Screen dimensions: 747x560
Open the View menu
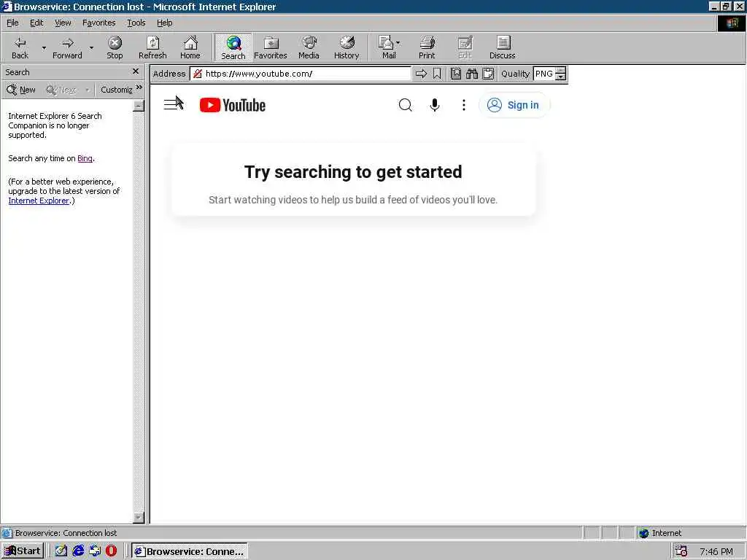point(63,23)
